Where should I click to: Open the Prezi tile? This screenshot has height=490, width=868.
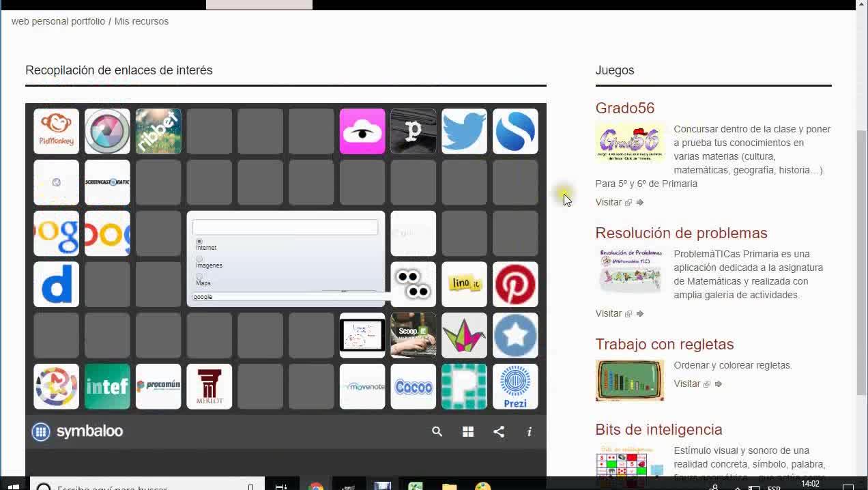click(x=515, y=386)
